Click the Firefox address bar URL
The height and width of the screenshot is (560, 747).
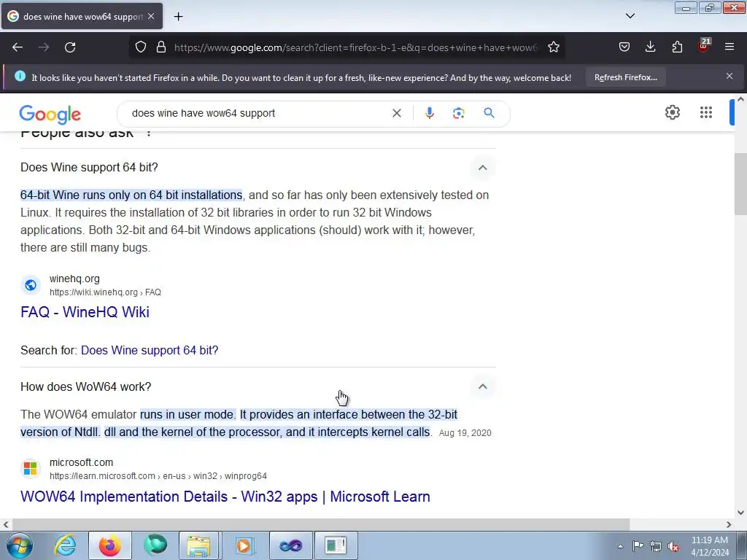[355, 47]
